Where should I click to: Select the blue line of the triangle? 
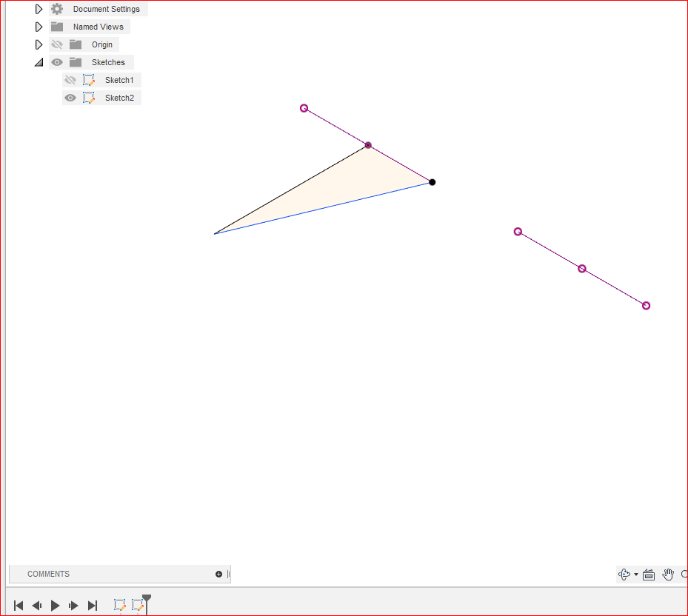(323, 208)
